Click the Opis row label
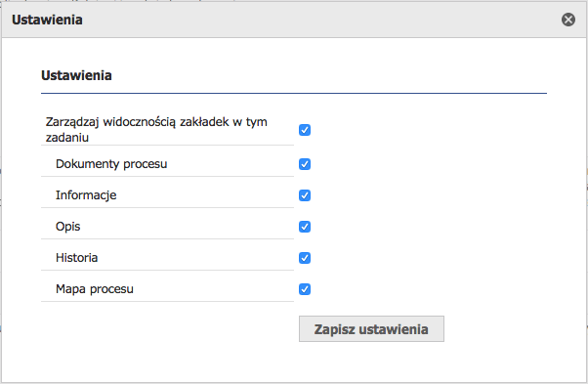Viewport: 588px width, 384px height. (67, 227)
